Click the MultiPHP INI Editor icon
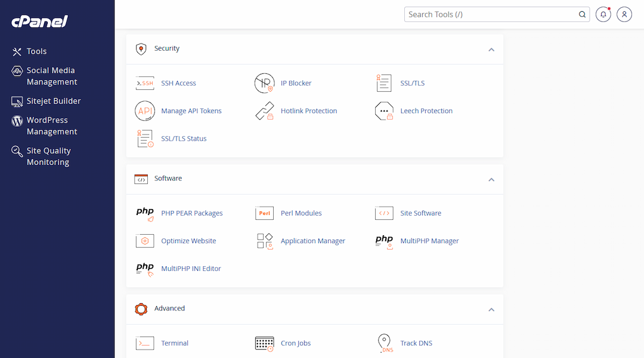The height and width of the screenshot is (358, 644). (145, 269)
